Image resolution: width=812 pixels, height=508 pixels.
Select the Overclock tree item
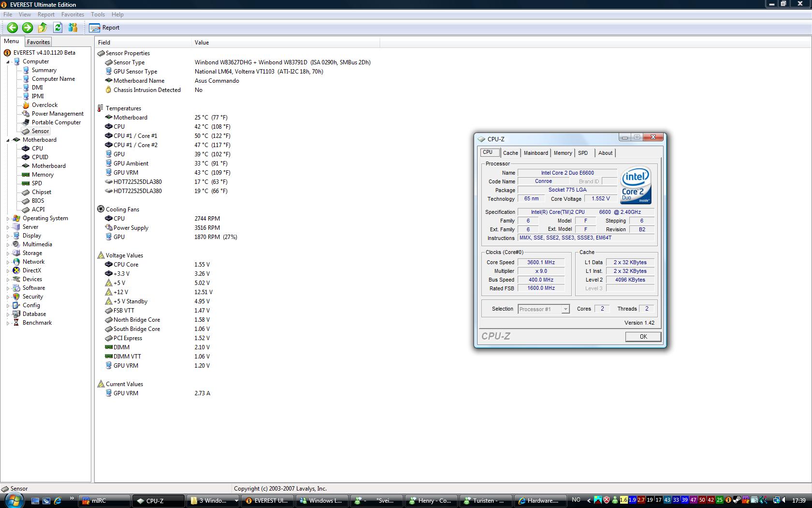pos(44,105)
